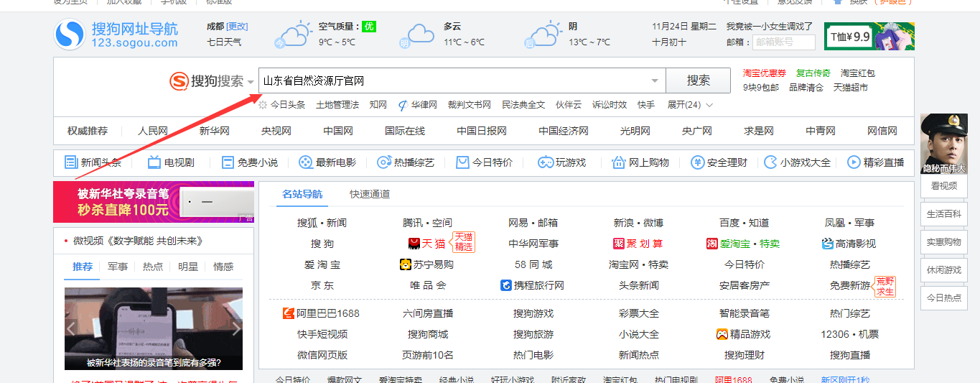Select the 明星 news tab

click(188, 267)
